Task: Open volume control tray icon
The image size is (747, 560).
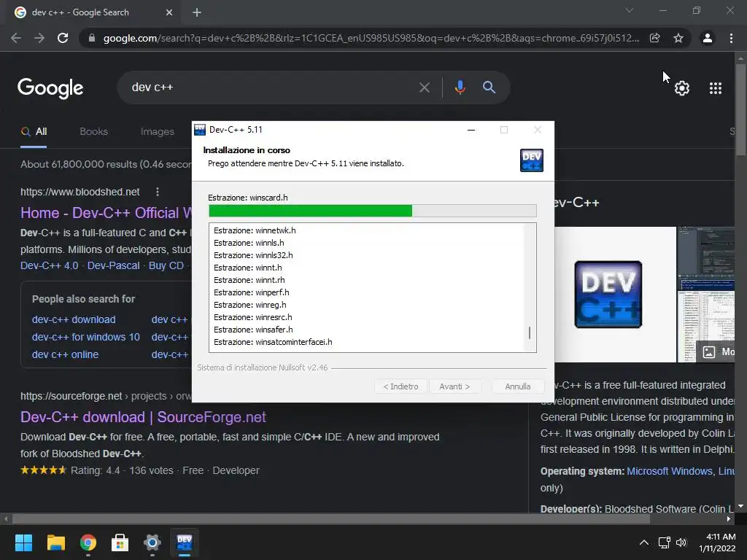Action: coord(681,542)
